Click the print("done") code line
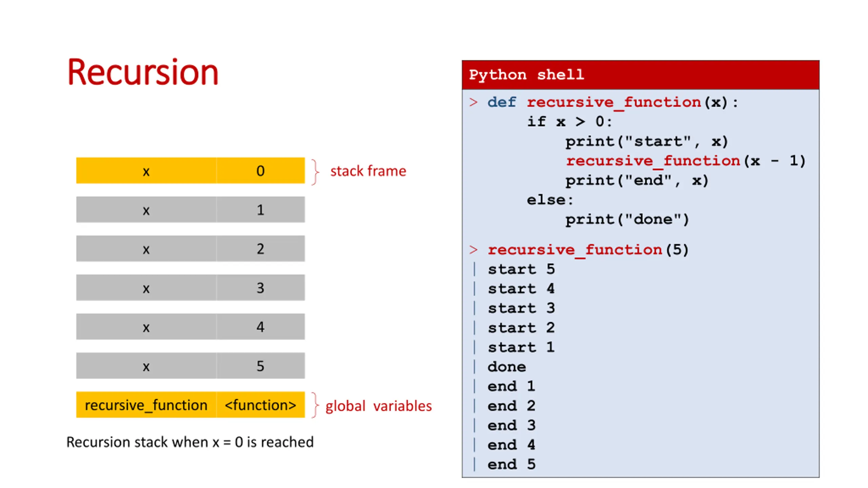The image size is (868, 488). tap(627, 219)
